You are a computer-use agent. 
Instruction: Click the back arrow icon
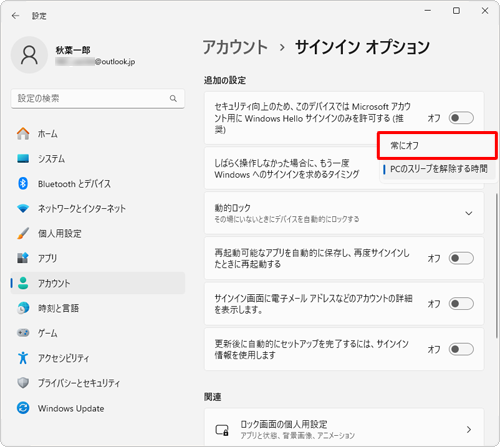(x=15, y=16)
